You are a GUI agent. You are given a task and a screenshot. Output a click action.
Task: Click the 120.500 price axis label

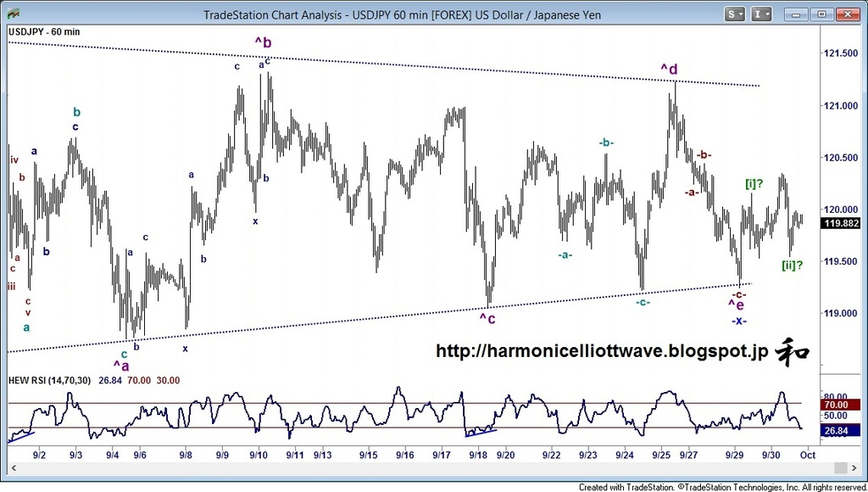840,158
